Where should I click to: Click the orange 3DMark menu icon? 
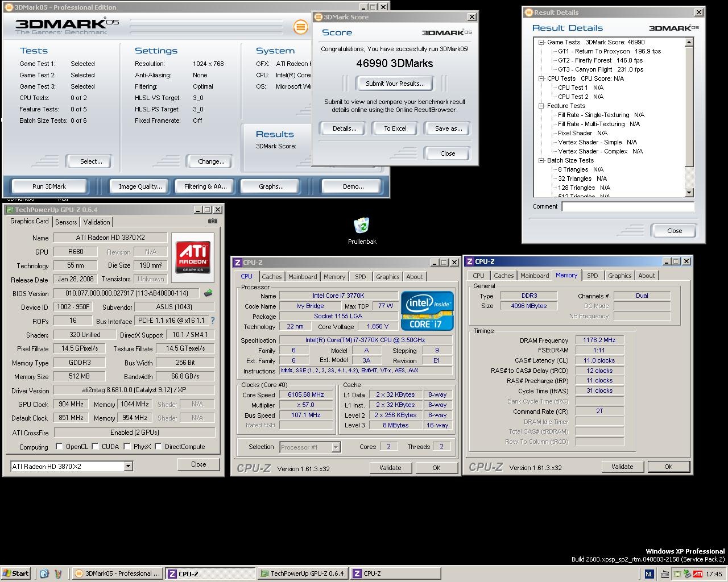300,27
